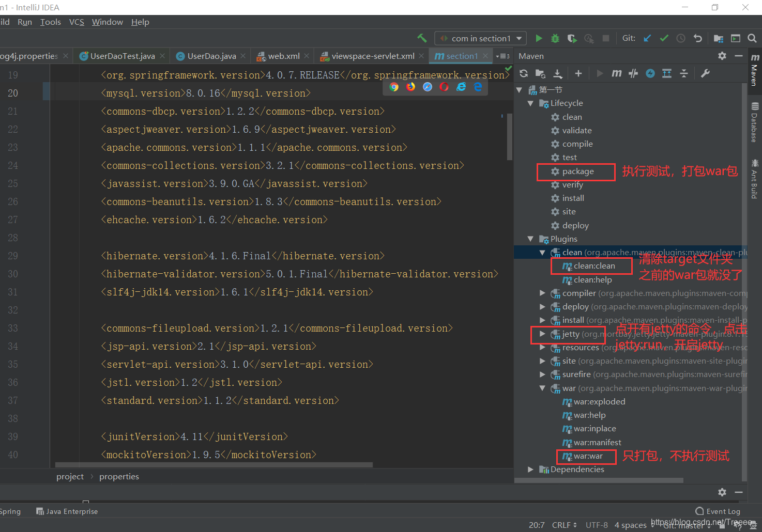Expand the Dependencies node
This screenshot has height=532, width=762.
pos(530,470)
